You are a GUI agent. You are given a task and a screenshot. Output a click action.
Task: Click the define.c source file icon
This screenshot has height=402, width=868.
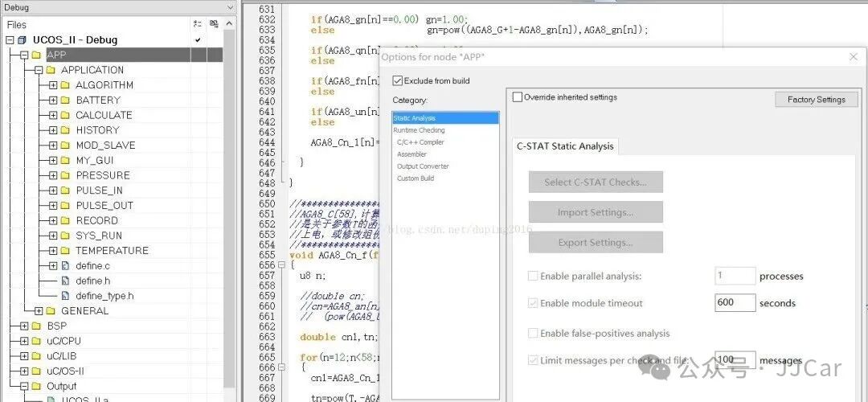[x=65, y=266]
